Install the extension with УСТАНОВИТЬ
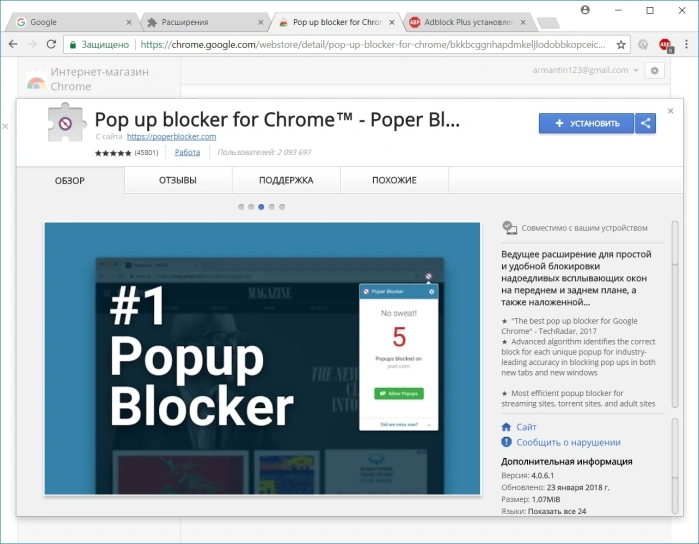 [586, 123]
